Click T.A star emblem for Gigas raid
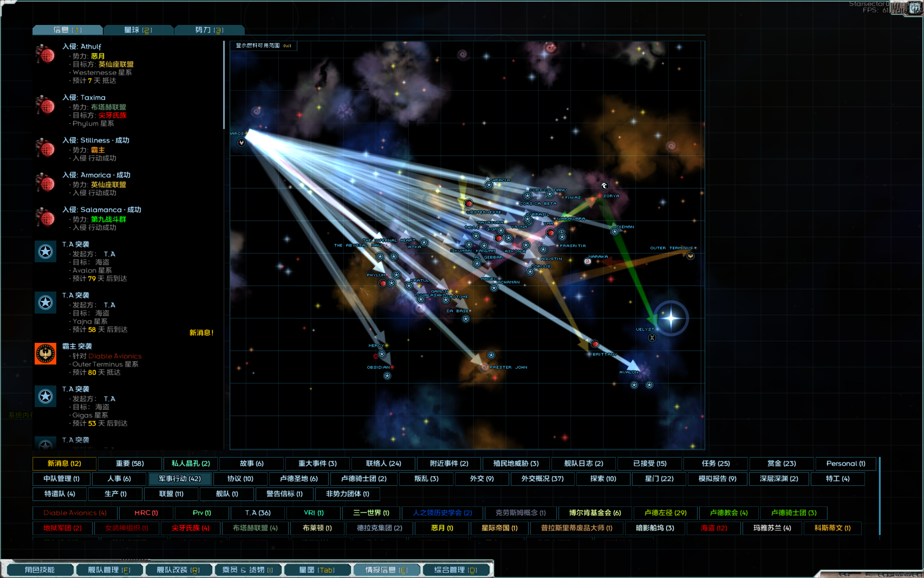The height and width of the screenshot is (578, 924). click(x=45, y=396)
